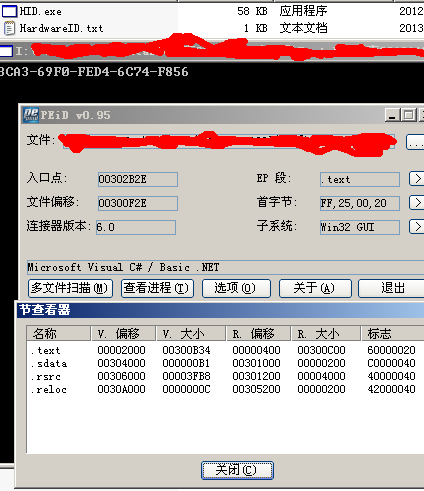Click flags value 60000020
The height and width of the screenshot is (491, 424).
tap(391, 350)
